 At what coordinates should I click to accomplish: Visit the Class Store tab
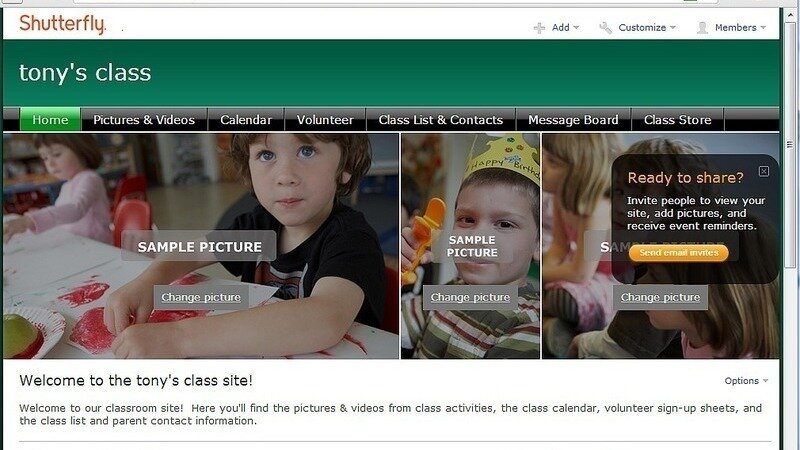678,120
